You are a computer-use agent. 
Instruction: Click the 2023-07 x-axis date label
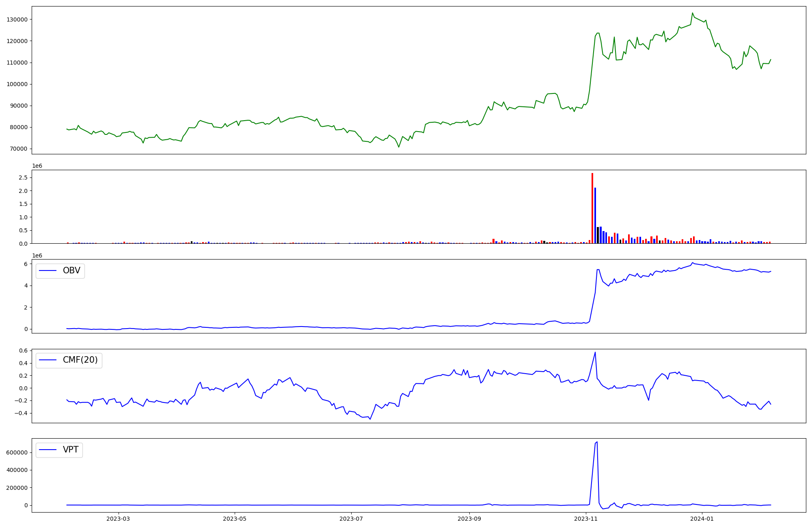coord(351,519)
